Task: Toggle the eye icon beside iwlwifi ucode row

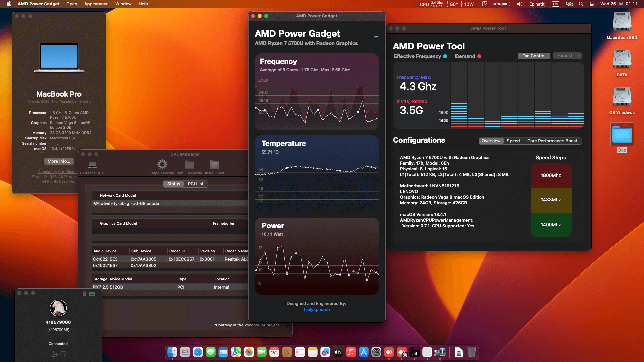Action: 96,203
